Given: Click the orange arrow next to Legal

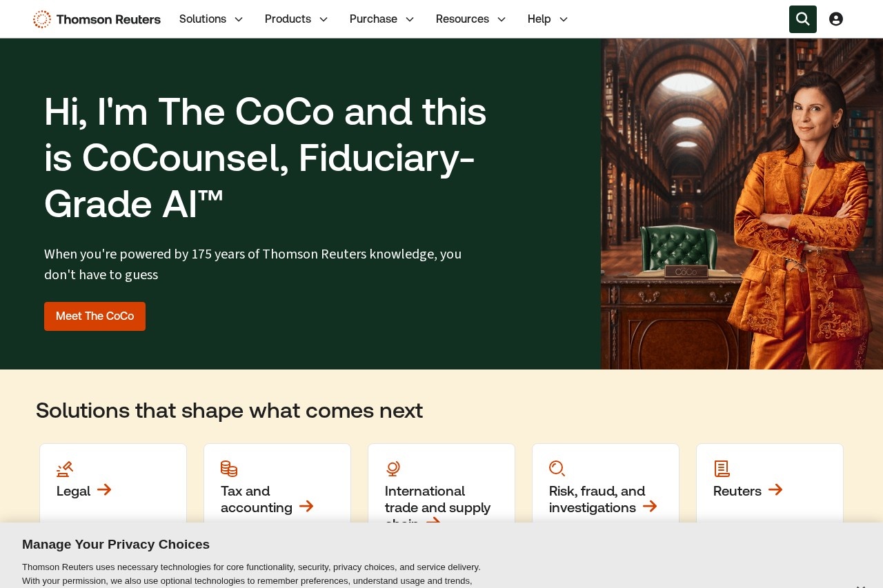Looking at the screenshot, I should (x=104, y=490).
